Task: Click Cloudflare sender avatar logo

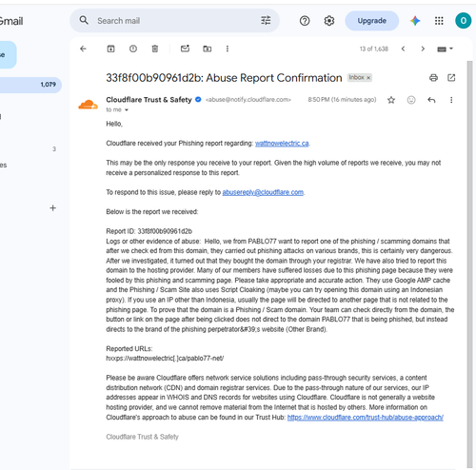Action: pyautogui.click(x=88, y=105)
